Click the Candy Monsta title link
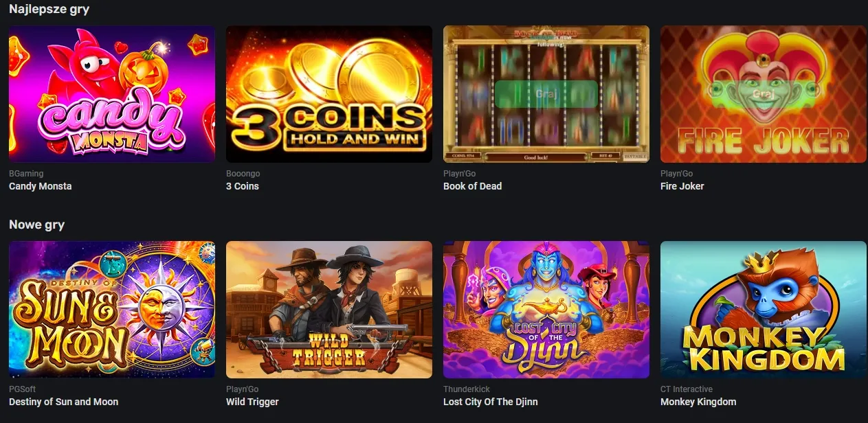868x423 pixels. click(x=41, y=186)
